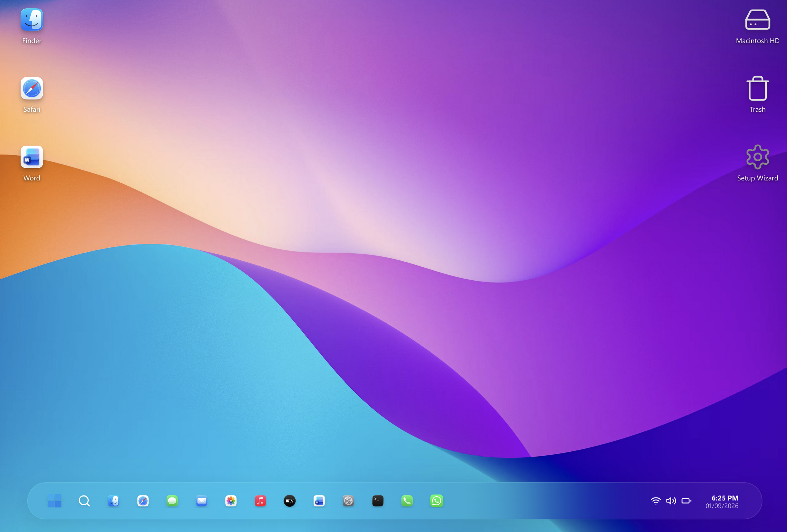Open the Mail app from the dock
787x532 pixels.
click(201, 501)
